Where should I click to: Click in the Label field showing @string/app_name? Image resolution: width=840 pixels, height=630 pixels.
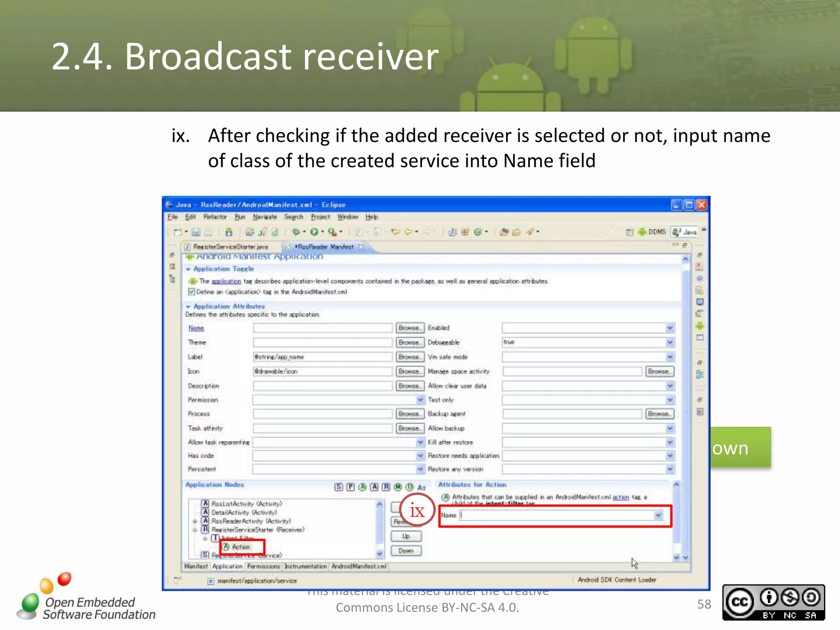tap(322, 357)
